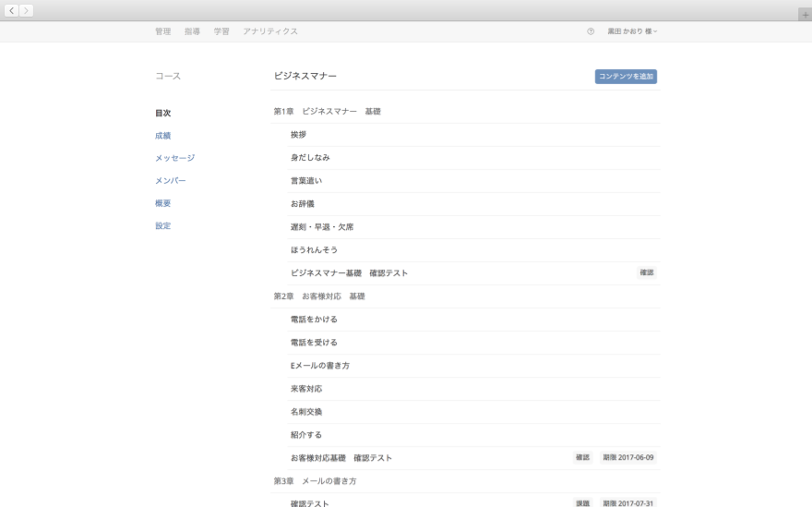Open 成績 in the sidebar
Screen dimensions: 812x507
point(162,136)
